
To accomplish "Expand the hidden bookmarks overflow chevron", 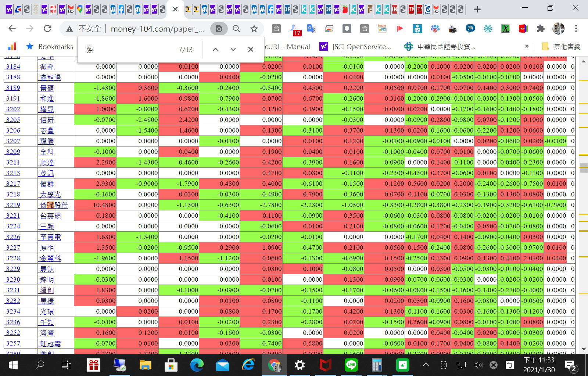I will [527, 46].
